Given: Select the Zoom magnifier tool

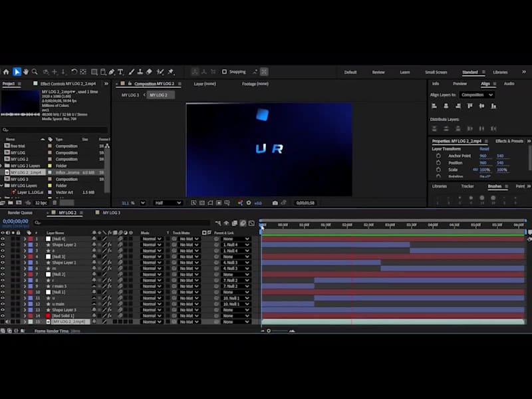Looking at the screenshot, I should [35, 72].
